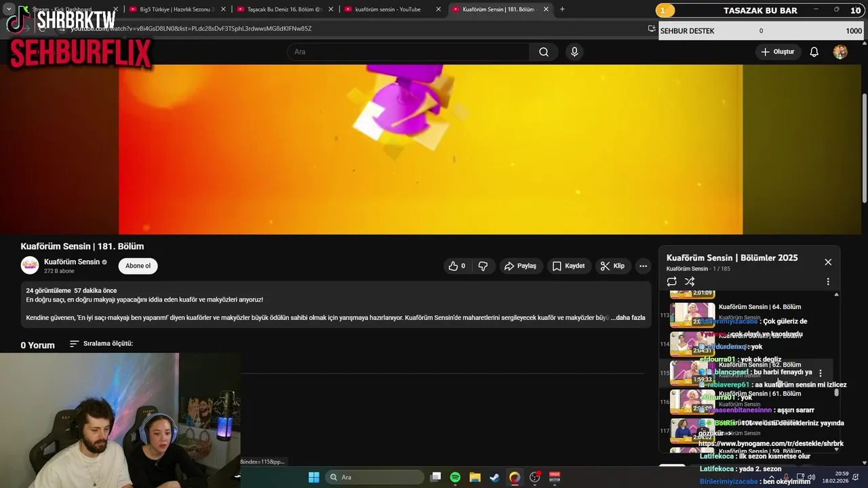868x488 pixels.
Task: Focus the YouTube Ara search field
Action: (x=408, y=52)
